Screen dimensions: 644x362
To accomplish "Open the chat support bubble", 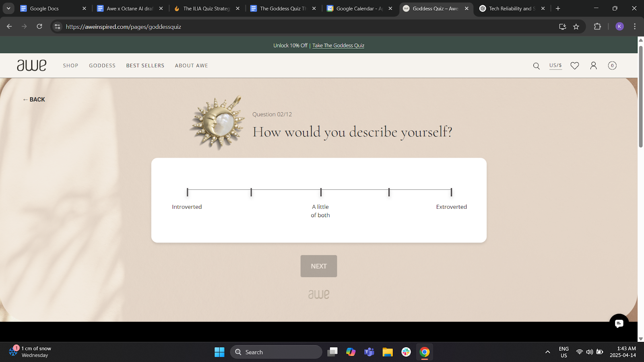I will [x=619, y=323].
